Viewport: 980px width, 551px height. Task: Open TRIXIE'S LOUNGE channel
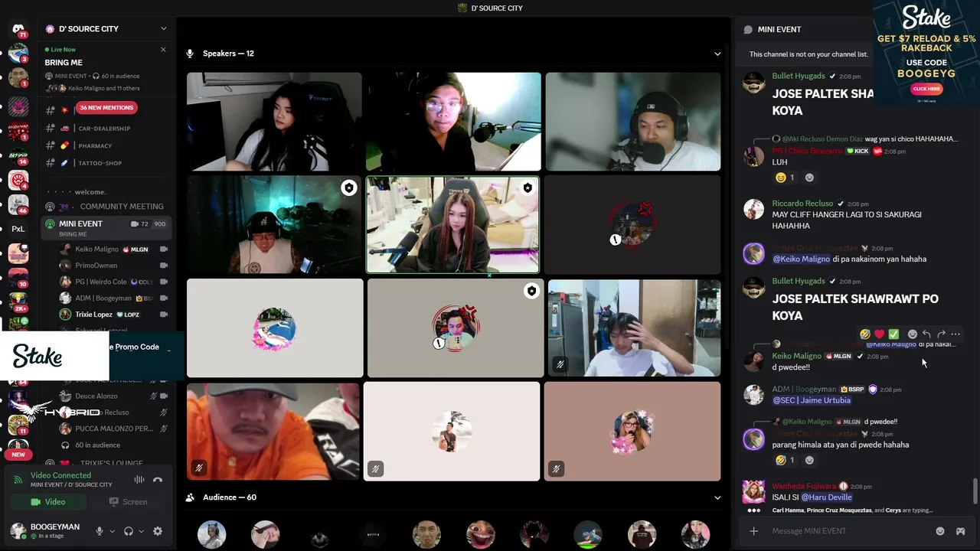[106, 464]
